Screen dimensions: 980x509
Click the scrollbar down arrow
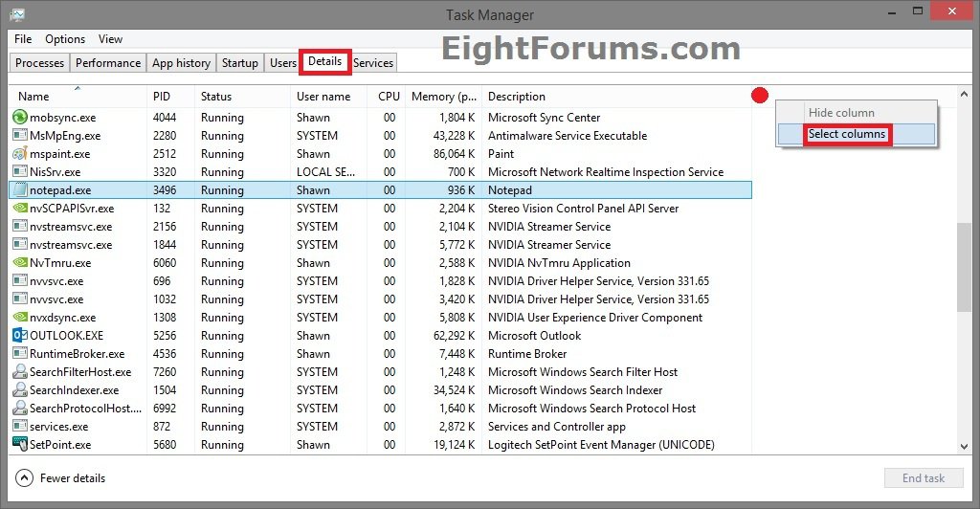coord(964,446)
